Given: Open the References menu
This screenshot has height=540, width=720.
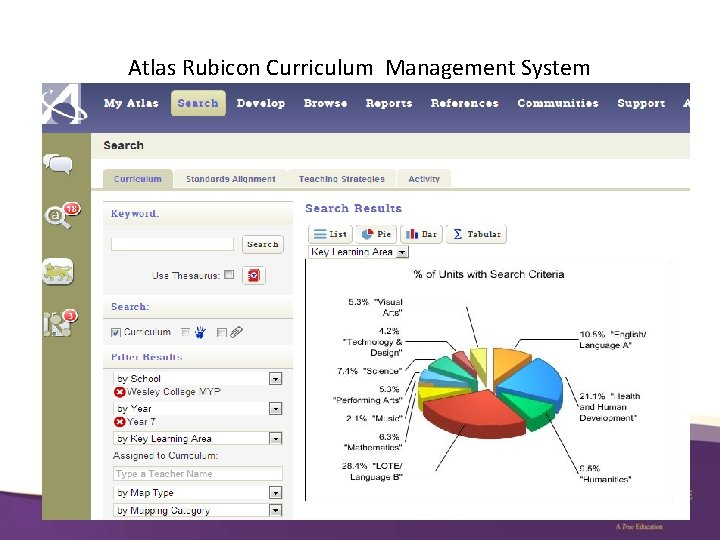Looking at the screenshot, I should click(464, 103).
